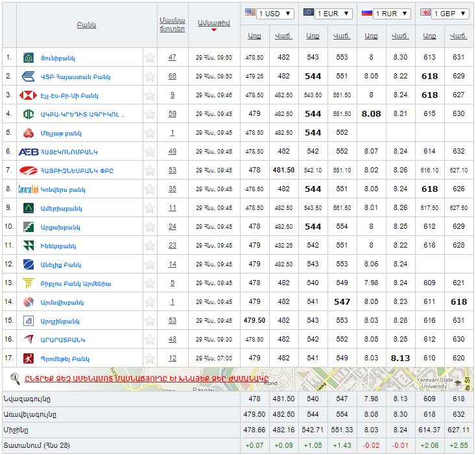476x455 pixels.
Task: Toggle the favorite star for Unibank row
Action: tap(150, 58)
